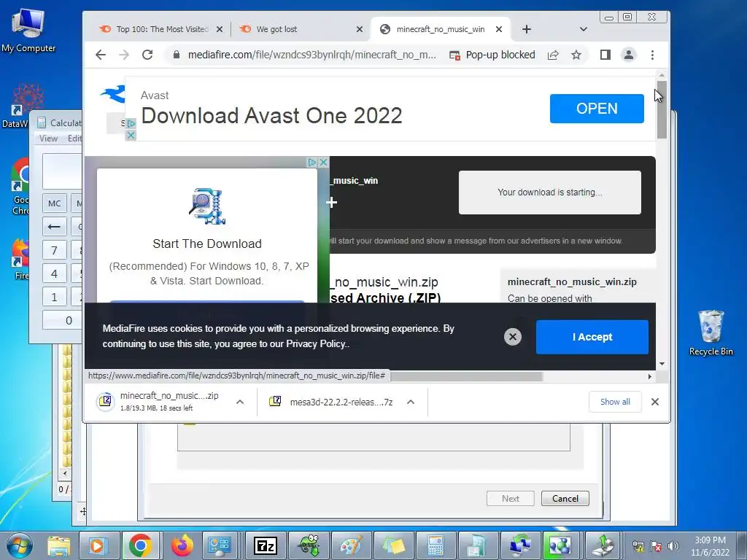This screenshot has height=560, width=747.
Task: Click Start The Download ad heading
Action: coord(207,244)
